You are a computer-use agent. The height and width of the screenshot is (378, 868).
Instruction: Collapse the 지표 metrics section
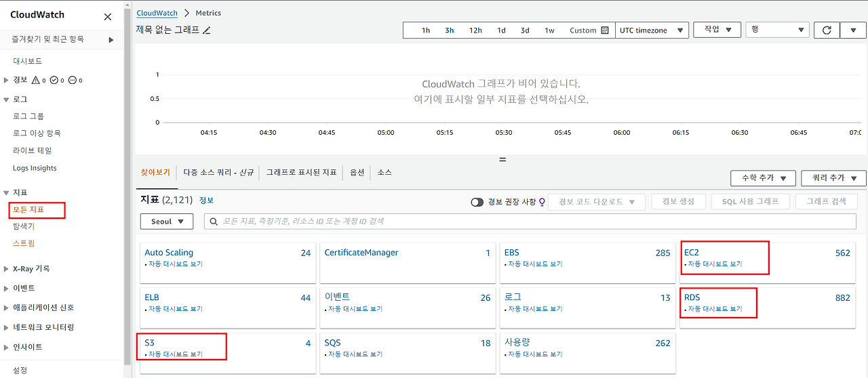[6, 193]
